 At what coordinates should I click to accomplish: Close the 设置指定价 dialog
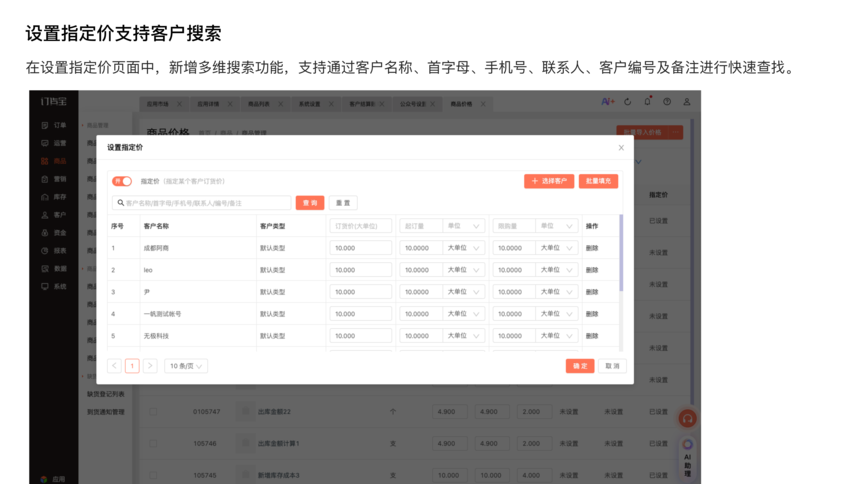[x=621, y=148]
